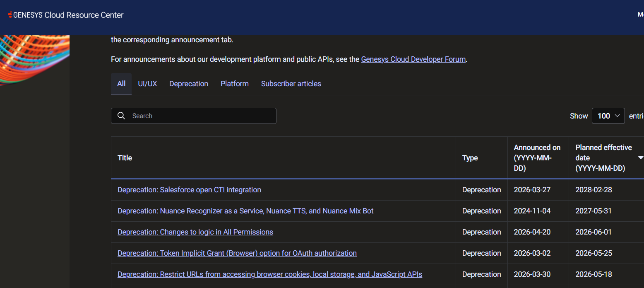The width and height of the screenshot is (644, 288).
Task: Sort by Announced on column header
Action: click(x=538, y=158)
